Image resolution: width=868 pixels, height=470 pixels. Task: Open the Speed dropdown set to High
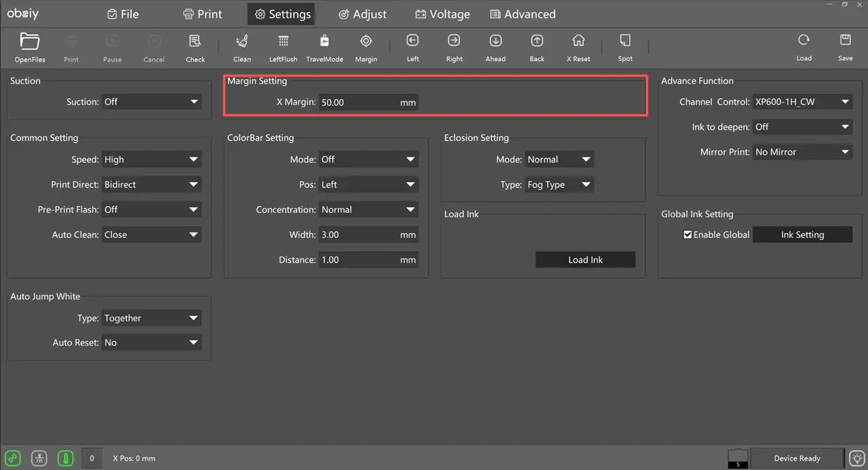151,159
